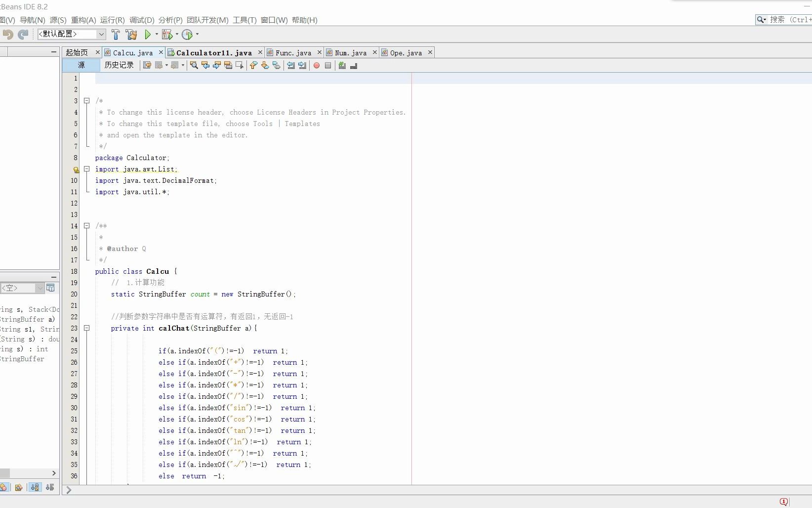Collapse imports fold at line 9

(86, 169)
